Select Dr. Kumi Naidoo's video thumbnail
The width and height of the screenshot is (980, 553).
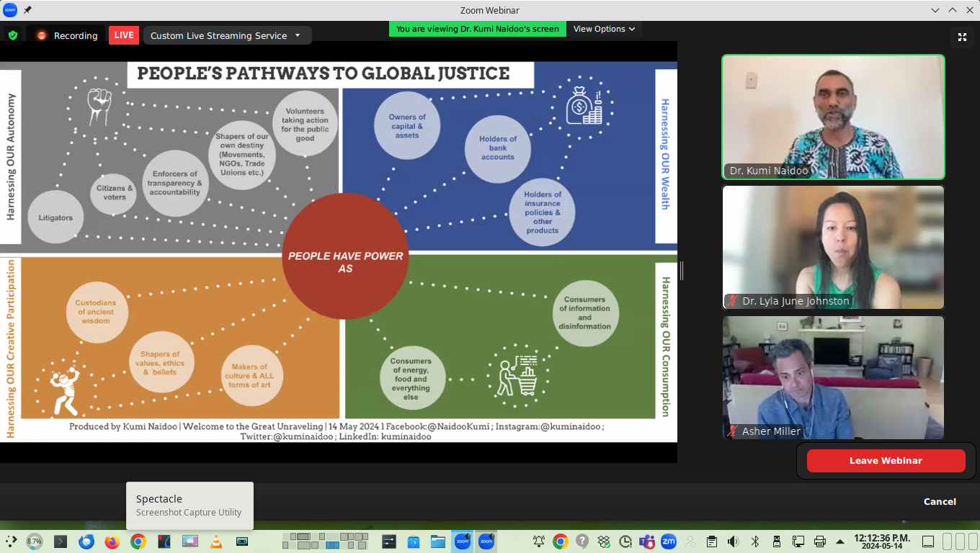point(833,117)
